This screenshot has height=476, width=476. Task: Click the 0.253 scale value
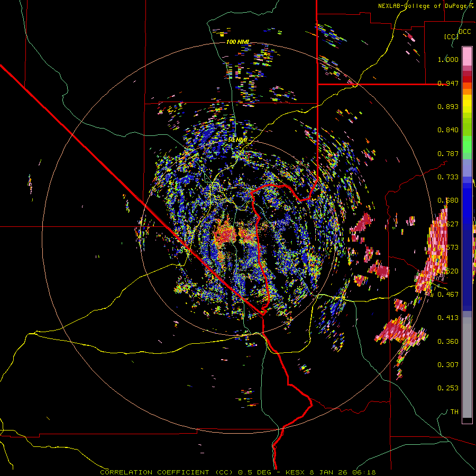coord(448,388)
